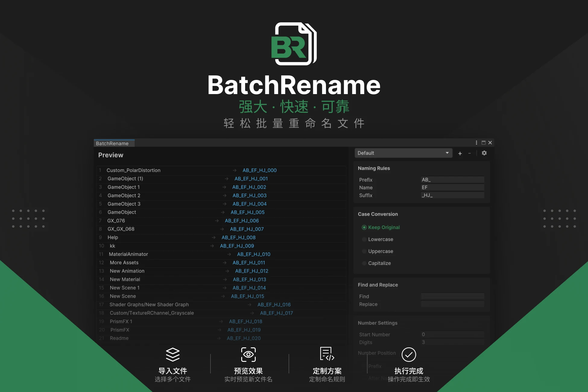Open the Default preset dropdown

[403, 153]
